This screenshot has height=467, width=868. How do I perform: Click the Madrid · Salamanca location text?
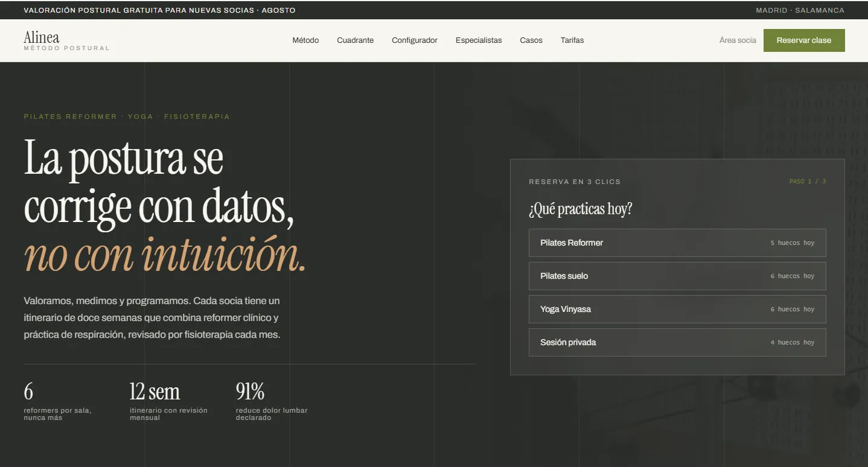[x=800, y=10]
